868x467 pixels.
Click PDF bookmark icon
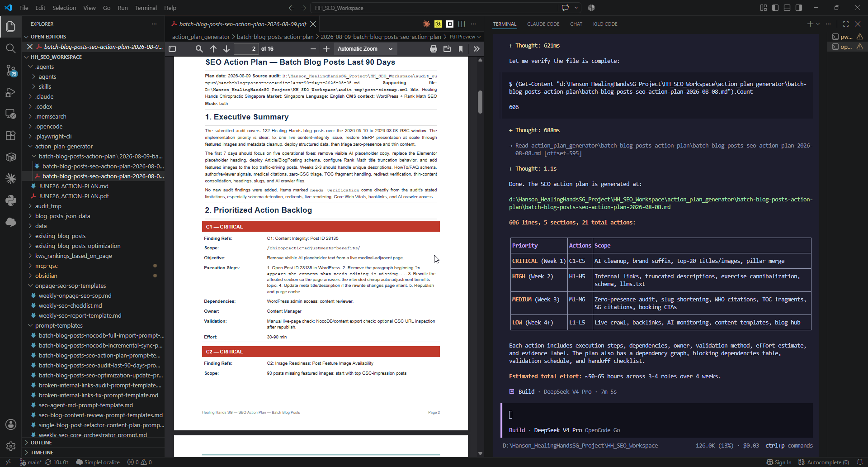[461, 49]
